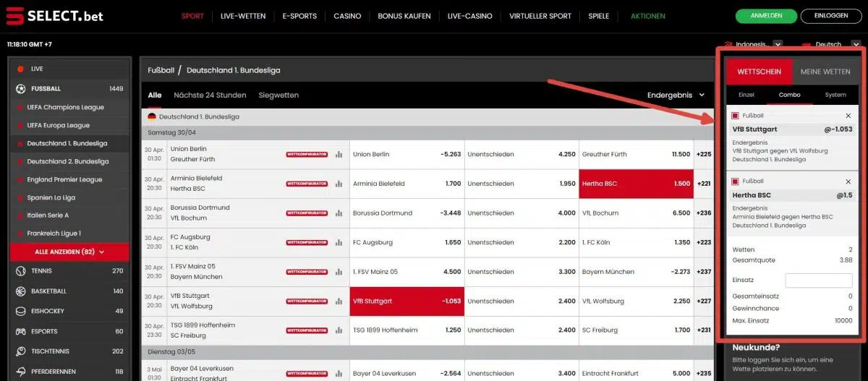Open Wettkonfigurator badge for VfB Stuttgart match
Image resolution: width=868 pixels, height=381 pixels.
coord(307,301)
